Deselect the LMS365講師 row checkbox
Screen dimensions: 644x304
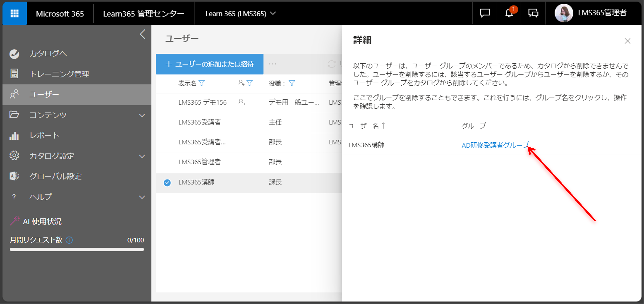click(167, 183)
